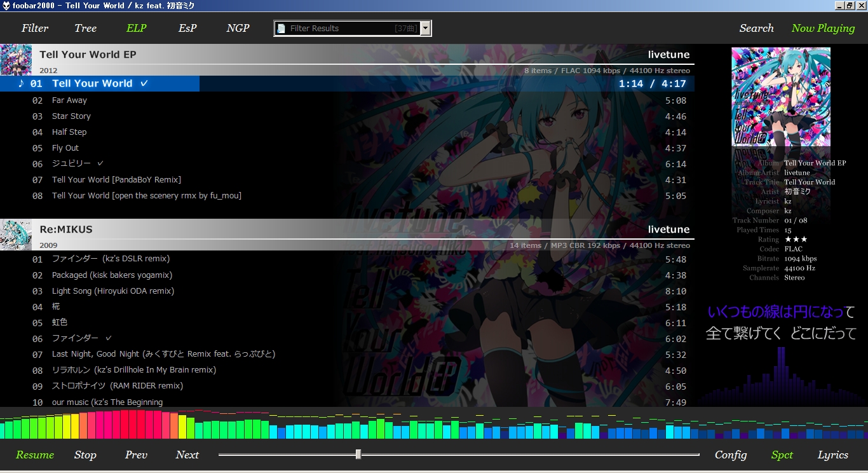Click the playing note icon on track 01
Screen dimensions: 868x473
click(21, 83)
